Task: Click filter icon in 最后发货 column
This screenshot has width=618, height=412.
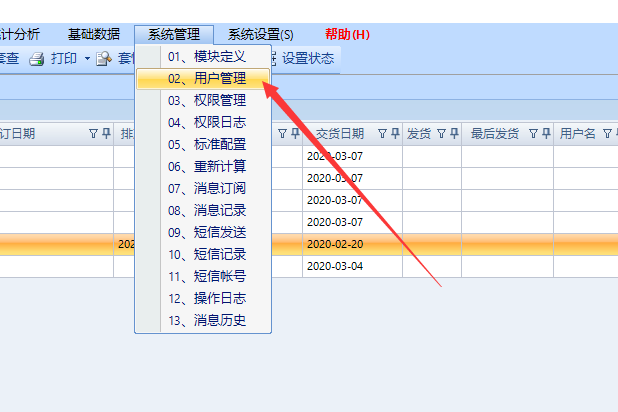Action: tap(533, 133)
